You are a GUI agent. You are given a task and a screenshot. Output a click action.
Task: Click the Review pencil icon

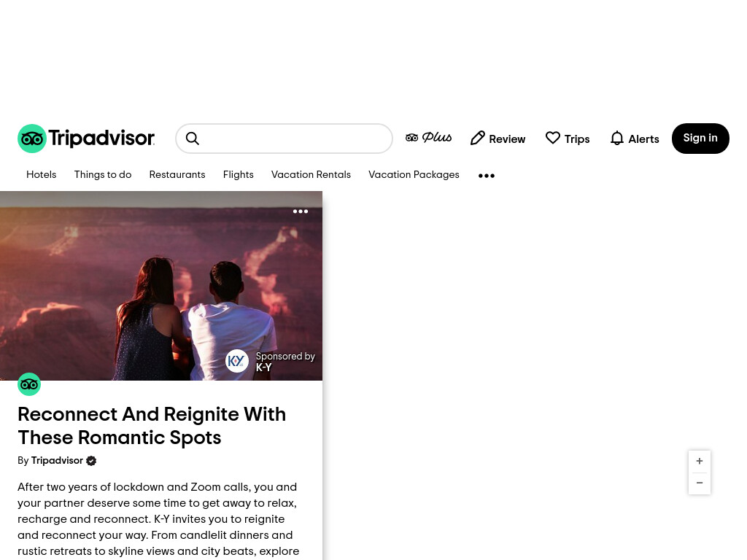[478, 138]
